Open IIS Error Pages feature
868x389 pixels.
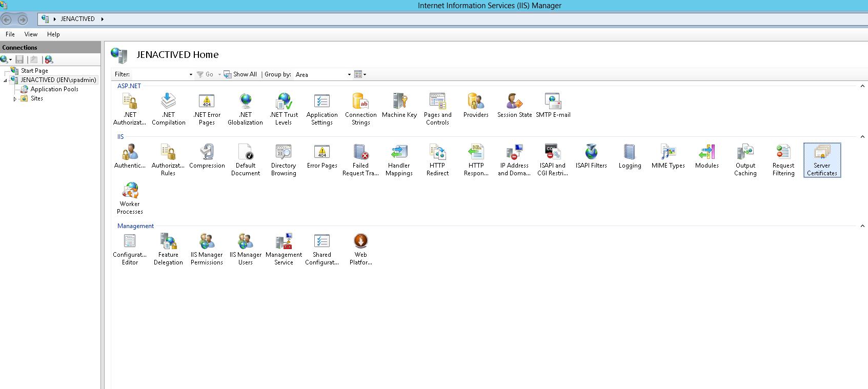pos(322,156)
